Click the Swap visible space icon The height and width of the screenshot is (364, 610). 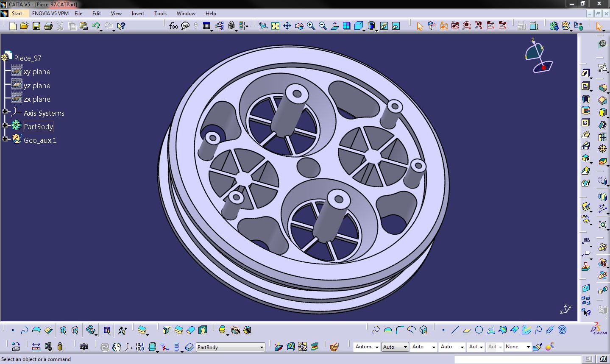[x=396, y=26]
